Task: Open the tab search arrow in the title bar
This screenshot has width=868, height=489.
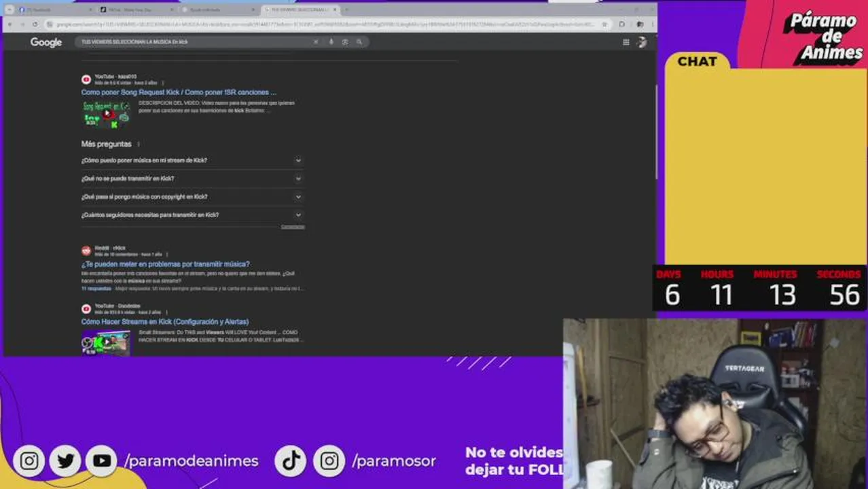Action: click(x=10, y=10)
